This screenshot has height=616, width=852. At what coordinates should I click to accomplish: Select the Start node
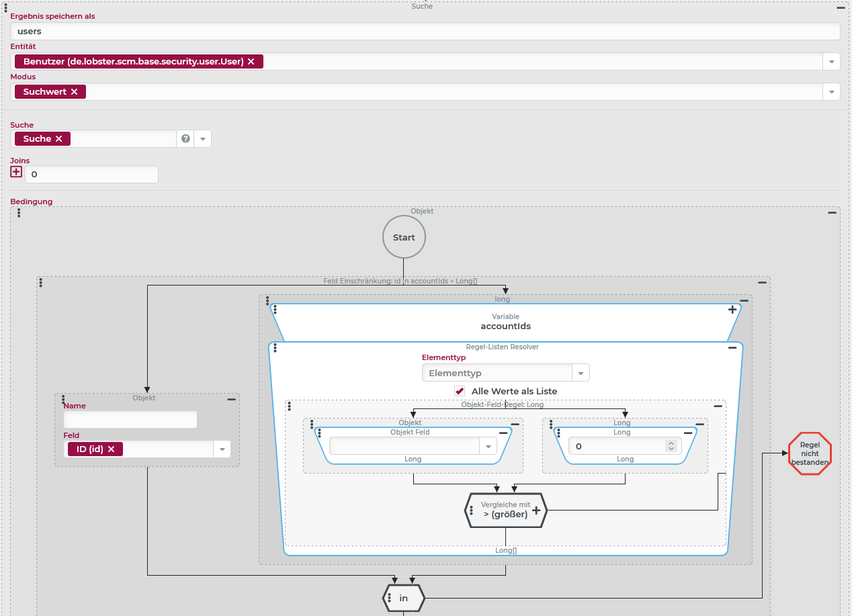404,237
